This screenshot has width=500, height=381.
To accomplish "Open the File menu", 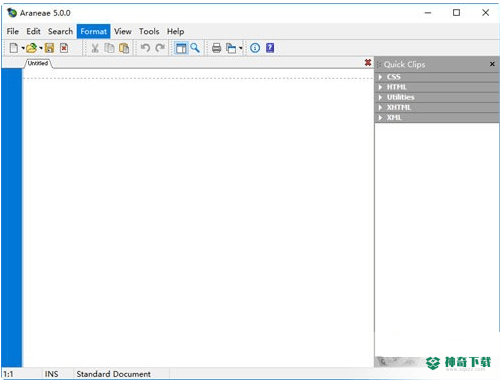I will [x=13, y=31].
